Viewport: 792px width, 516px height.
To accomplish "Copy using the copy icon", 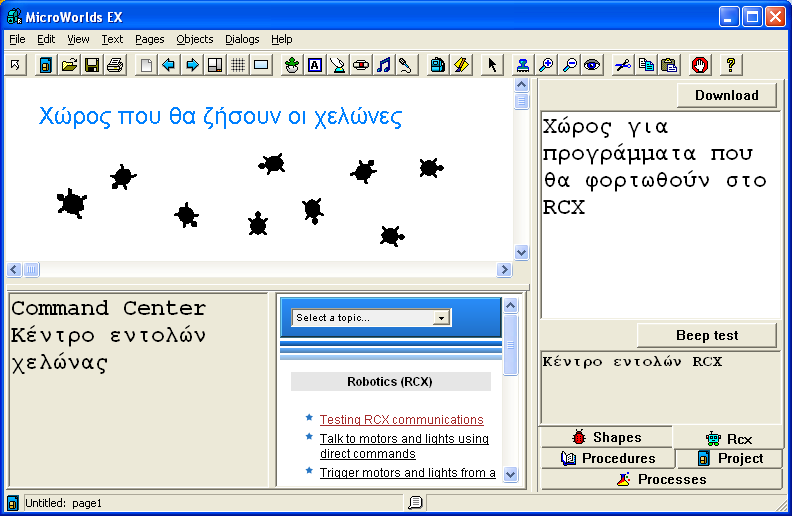I will (x=646, y=65).
